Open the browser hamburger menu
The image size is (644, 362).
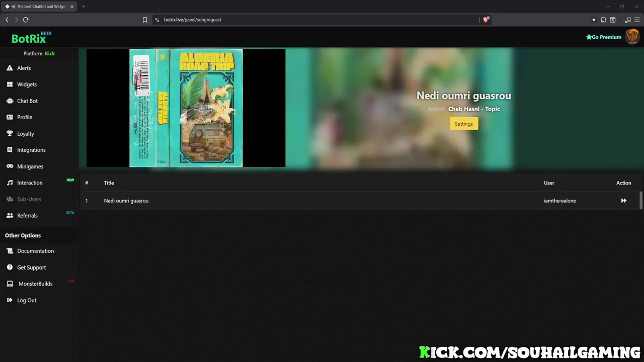tap(637, 20)
